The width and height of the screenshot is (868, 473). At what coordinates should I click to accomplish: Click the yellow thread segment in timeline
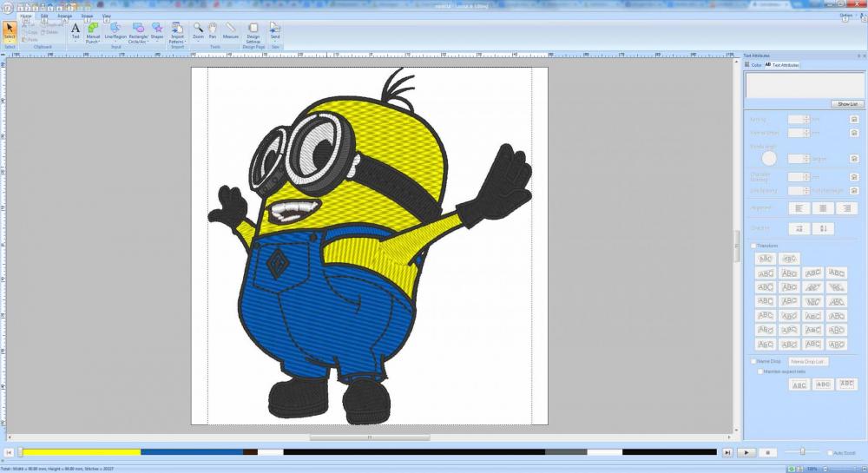click(x=82, y=452)
